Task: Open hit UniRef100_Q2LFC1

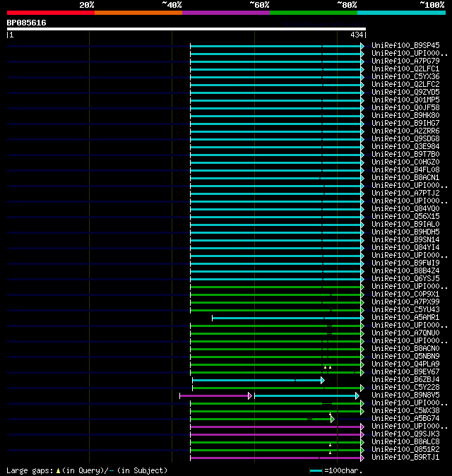Action: 405,69
